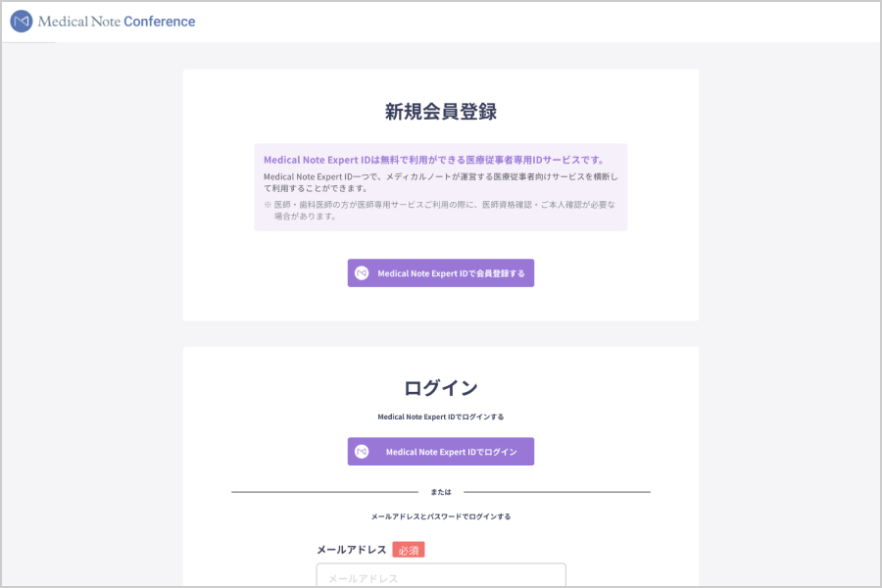Click the Medical Note Expert IDで会員登録する button

click(440, 272)
